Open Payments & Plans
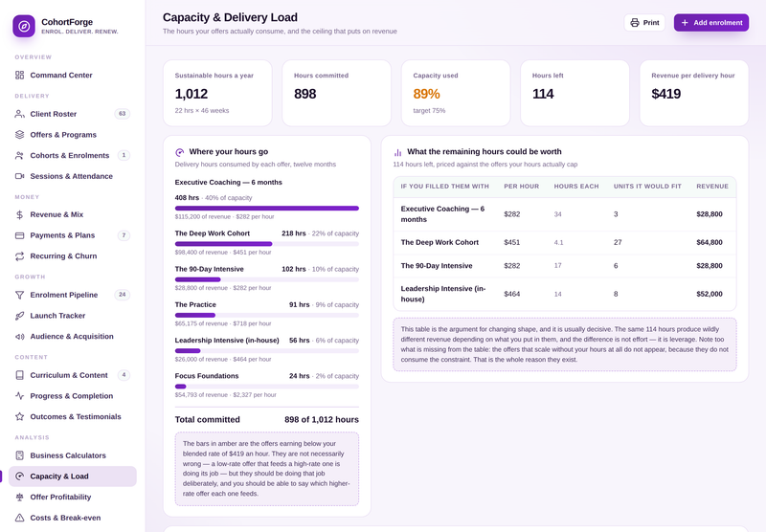The height and width of the screenshot is (532, 766). [x=73, y=235]
